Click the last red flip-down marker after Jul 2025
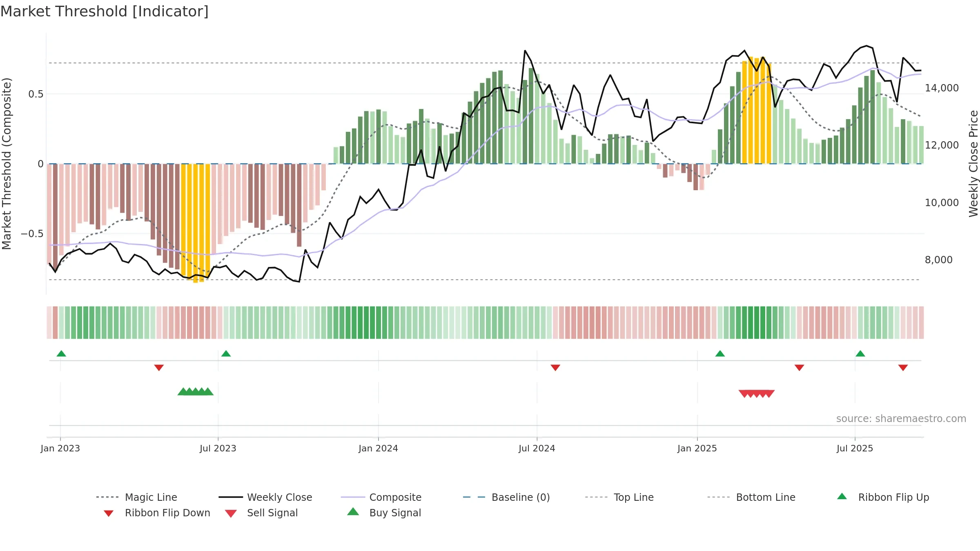The width and height of the screenshot is (980, 551). click(903, 368)
